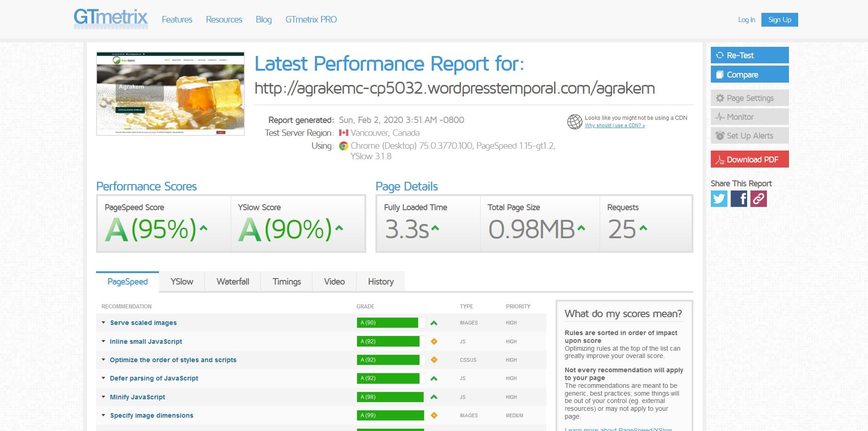Click the Canada flag icon
The image size is (868, 431).
point(343,133)
